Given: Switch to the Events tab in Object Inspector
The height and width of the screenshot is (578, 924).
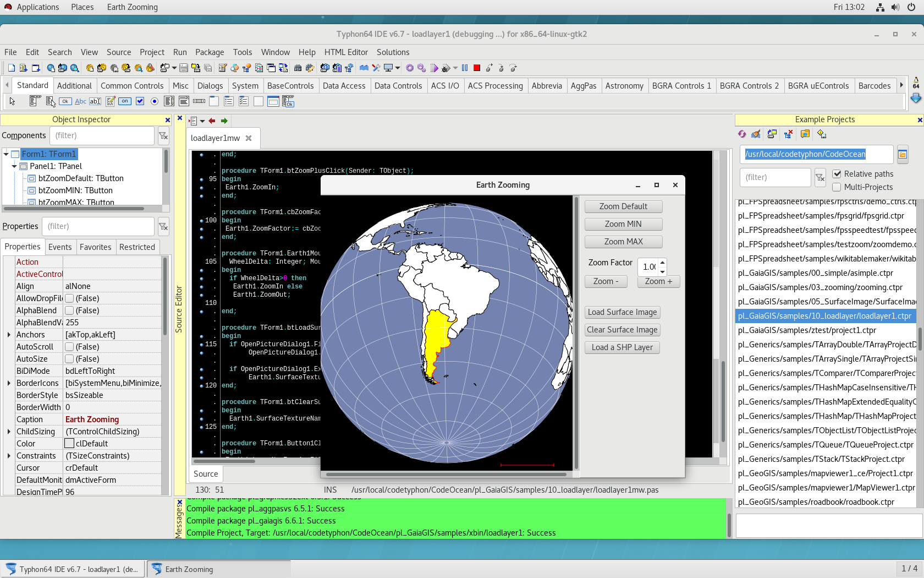Looking at the screenshot, I should pos(60,247).
